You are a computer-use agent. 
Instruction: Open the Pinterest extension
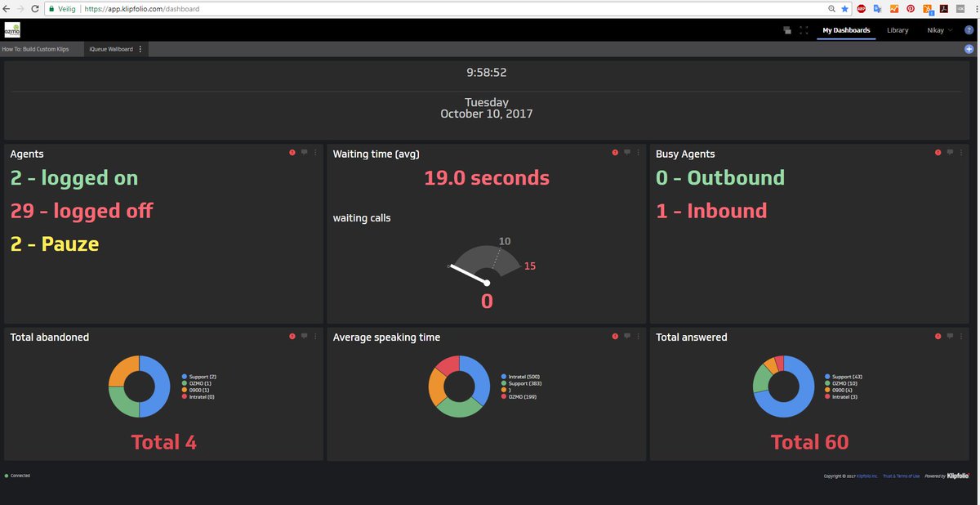click(x=911, y=9)
